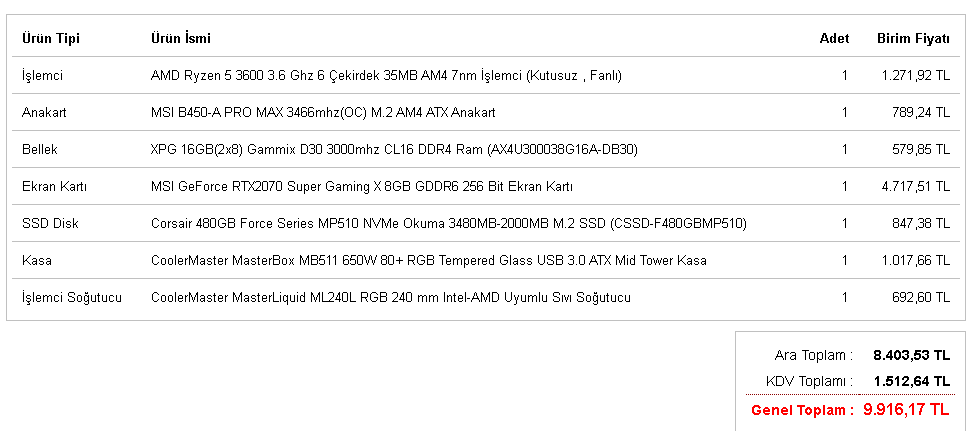Select the SSD Disk type label
This screenshot has height=431, width=974.
click(x=50, y=223)
